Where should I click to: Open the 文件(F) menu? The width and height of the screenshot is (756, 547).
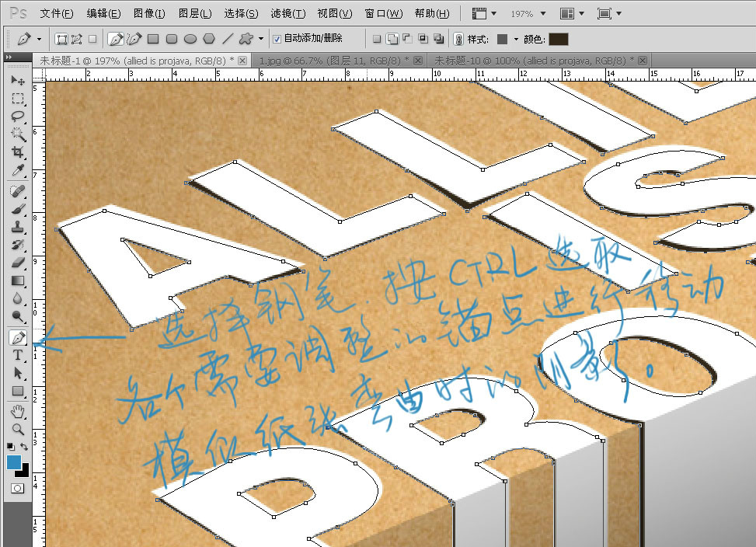click(x=57, y=13)
